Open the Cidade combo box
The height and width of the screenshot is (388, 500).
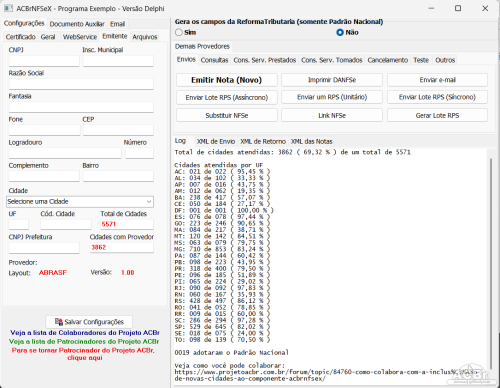[x=80, y=201]
